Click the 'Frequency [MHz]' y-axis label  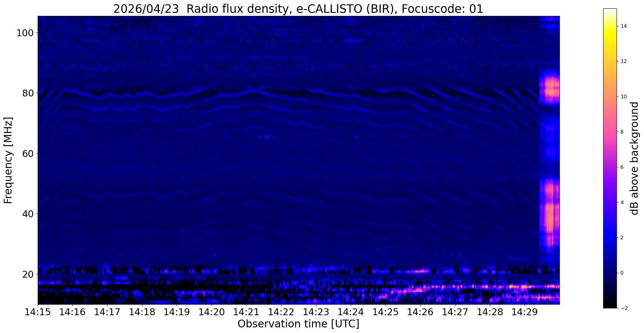[8, 160]
